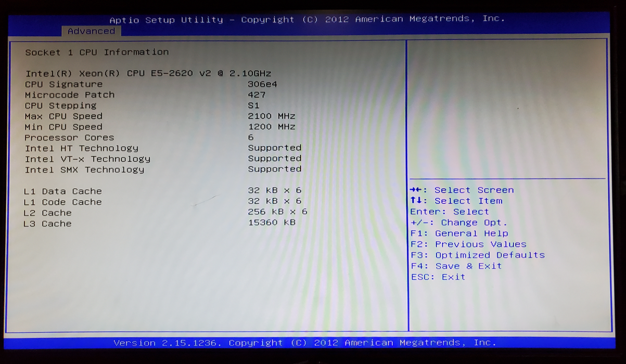Image resolution: width=626 pixels, height=364 pixels.
Task: Click the Aptio Setup Utility title text
Action: (307, 19)
